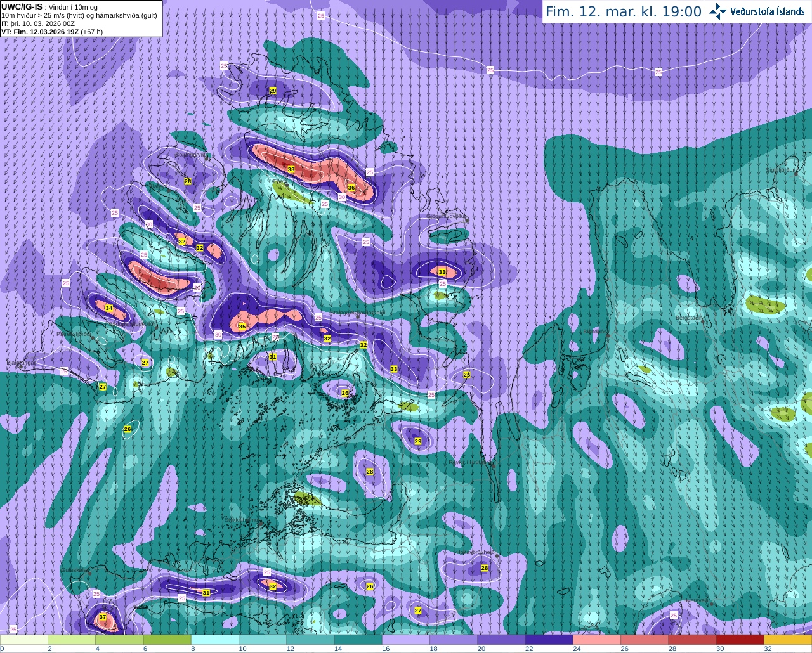
Task: Click the Gufuskálar station label
Action: 75,570
